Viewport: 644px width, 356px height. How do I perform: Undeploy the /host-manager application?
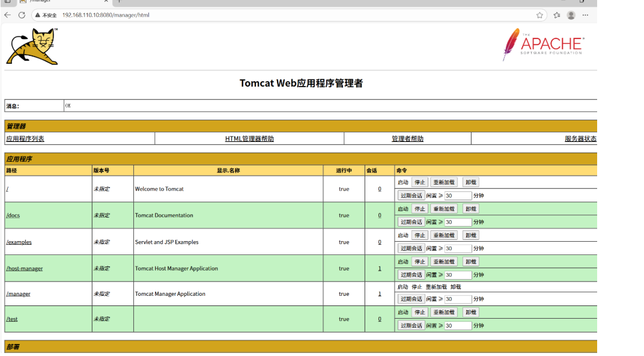[470, 262]
